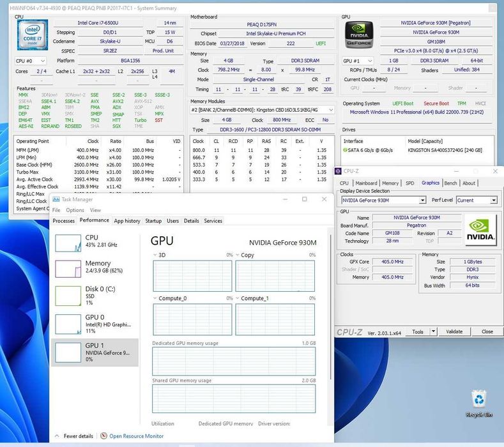Click the Turbo Max operating point row
This screenshot has height=447, width=504.
click(98, 172)
